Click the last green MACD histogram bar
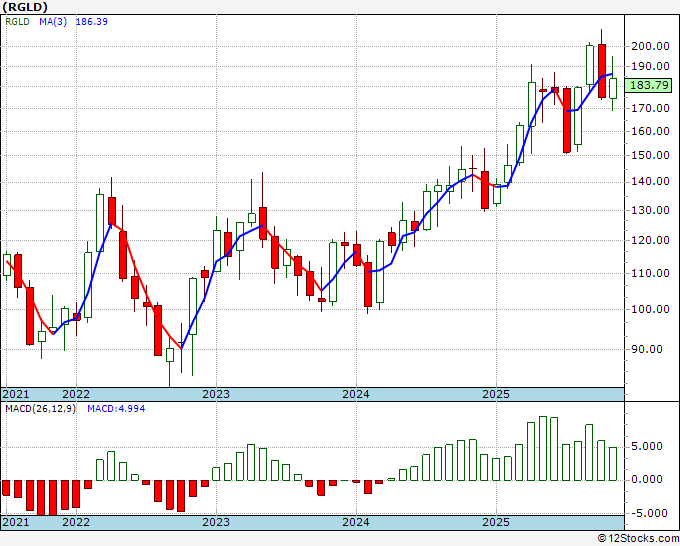Screen dimensions: 680x546 tap(613, 464)
